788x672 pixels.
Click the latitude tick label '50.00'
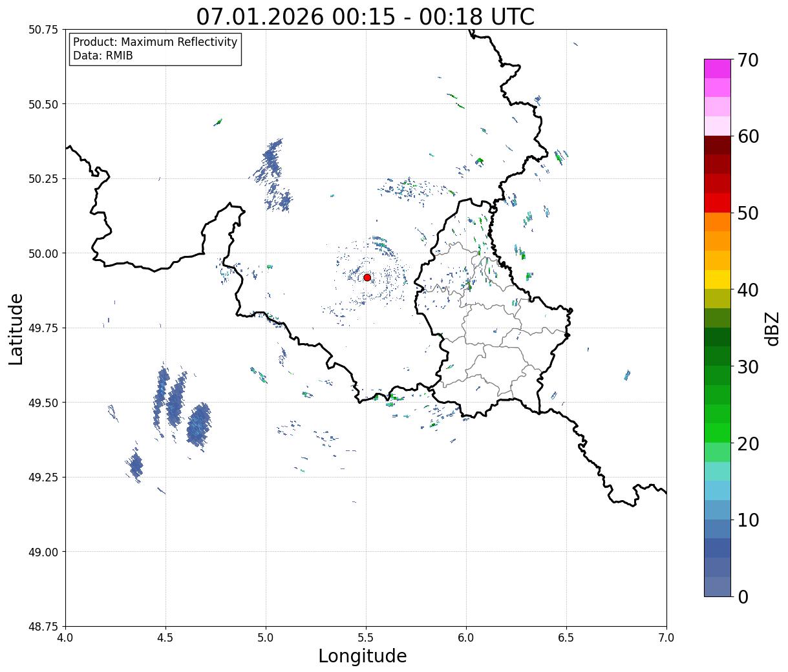pyautogui.click(x=43, y=253)
